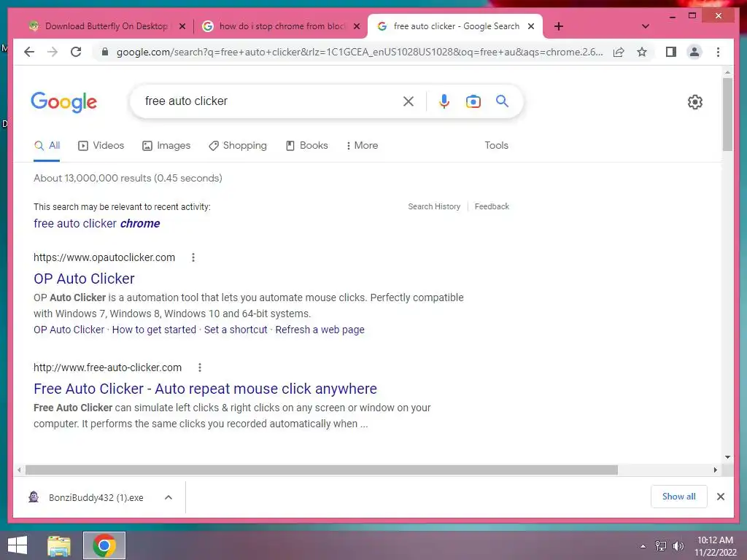Open 'Refresh a web page' sitelink

320,330
